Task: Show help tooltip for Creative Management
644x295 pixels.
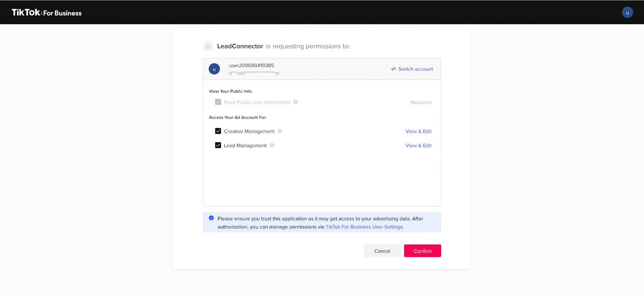Action: tap(280, 131)
